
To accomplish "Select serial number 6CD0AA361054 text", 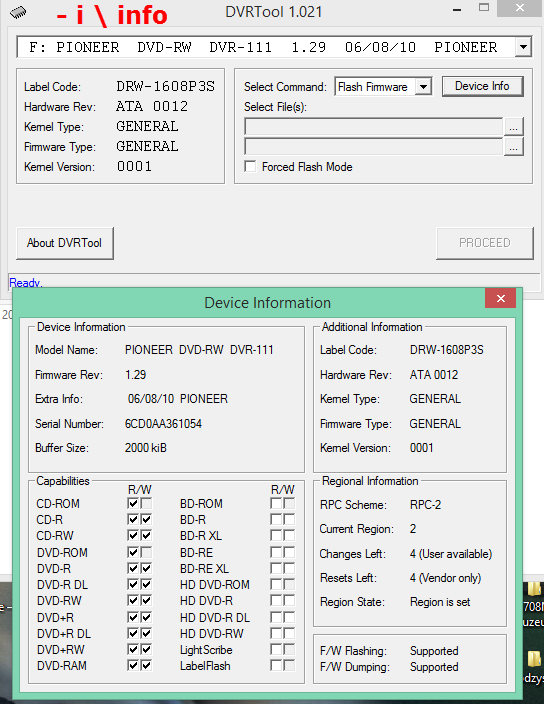I will pos(163,423).
